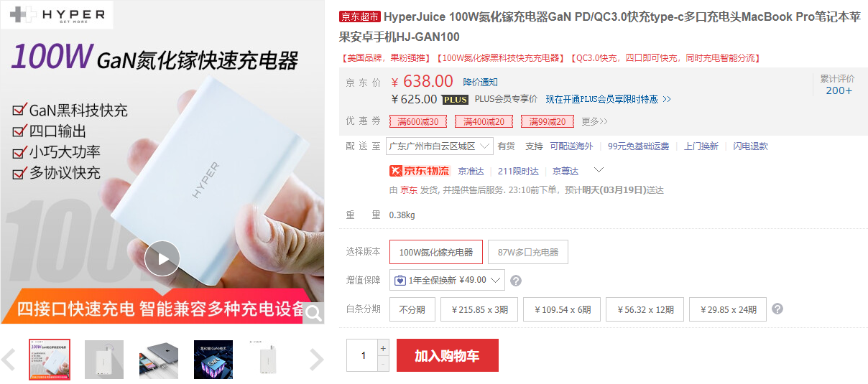Viewport: 868px width, 384px height.
Task: Expand the logistics services chevron after 京尊达
Action: [599, 170]
